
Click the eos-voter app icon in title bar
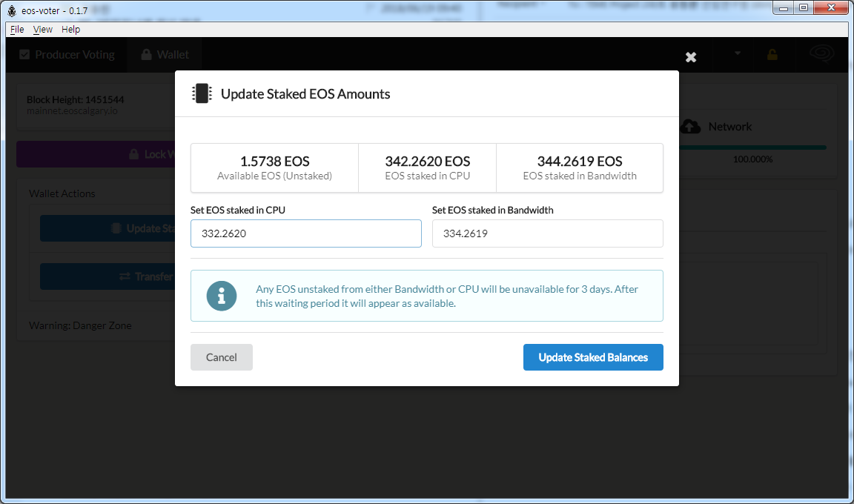click(x=11, y=10)
